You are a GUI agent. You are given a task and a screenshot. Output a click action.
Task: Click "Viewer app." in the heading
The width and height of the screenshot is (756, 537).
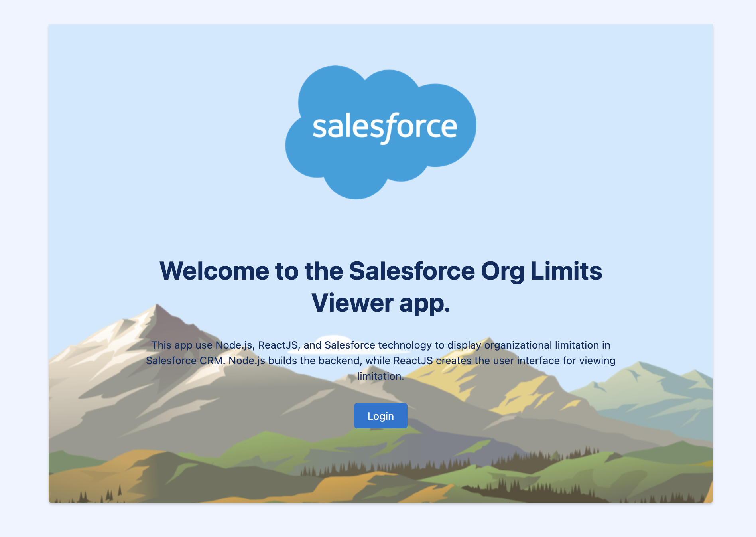(381, 303)
